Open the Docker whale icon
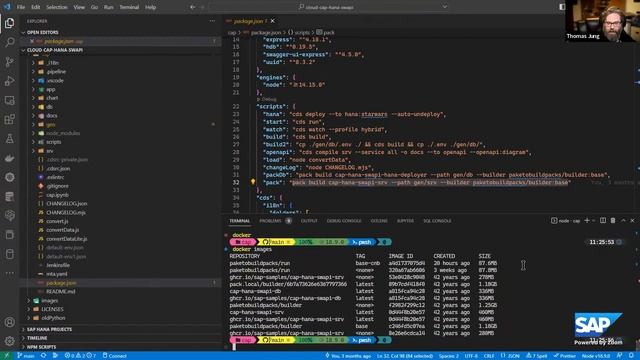This screenshot has height=360, width=640. coord(9,158)
